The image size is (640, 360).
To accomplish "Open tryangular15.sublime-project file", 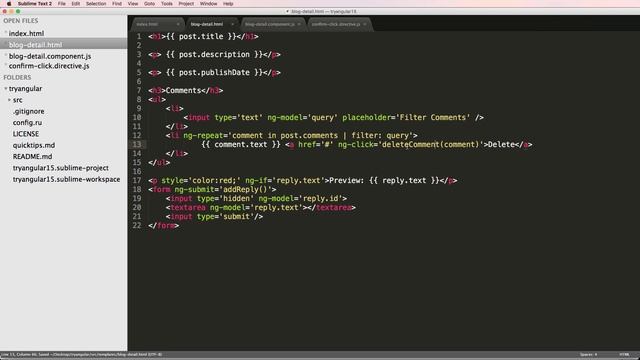I will click(x=60, y=168).
